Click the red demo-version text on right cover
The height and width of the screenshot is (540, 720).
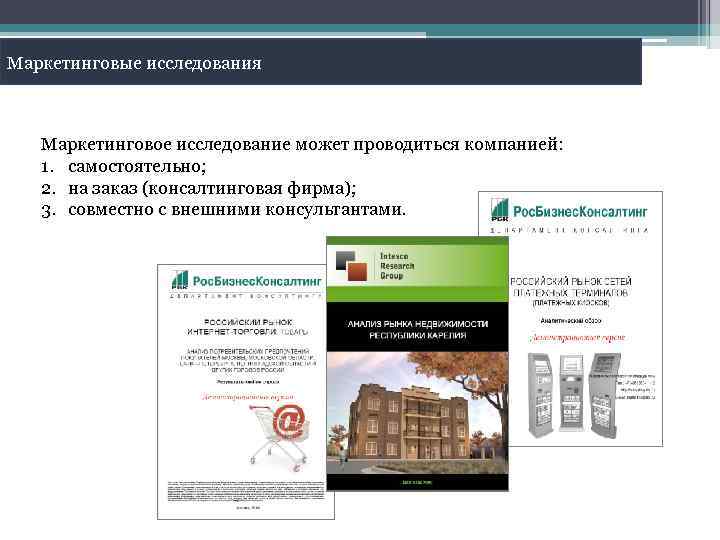point(577,338)
